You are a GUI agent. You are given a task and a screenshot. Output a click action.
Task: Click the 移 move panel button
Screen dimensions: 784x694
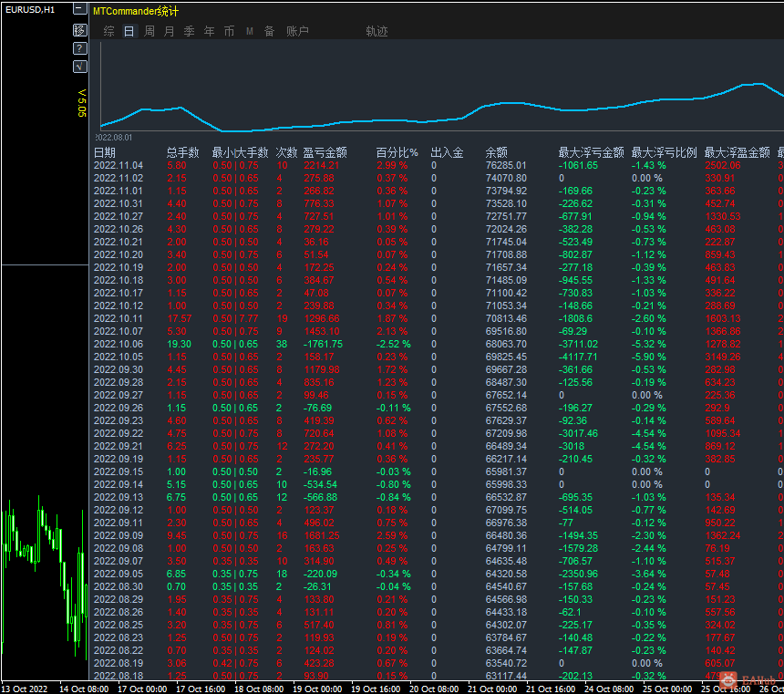[x=80, y=30]
